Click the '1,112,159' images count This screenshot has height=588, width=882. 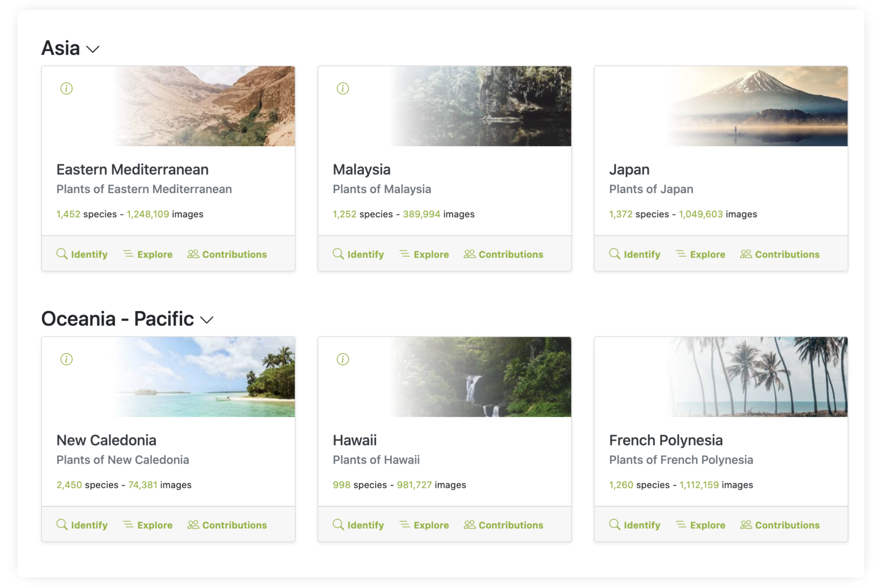coord(699,485)
